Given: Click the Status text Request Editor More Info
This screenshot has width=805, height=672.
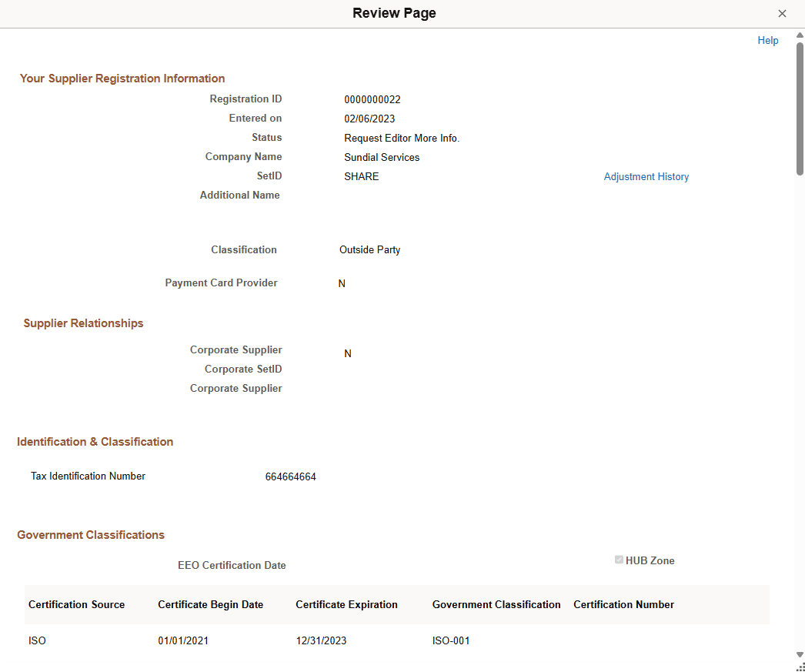Looking at the screenshot, I should click(x=401, y=138).
